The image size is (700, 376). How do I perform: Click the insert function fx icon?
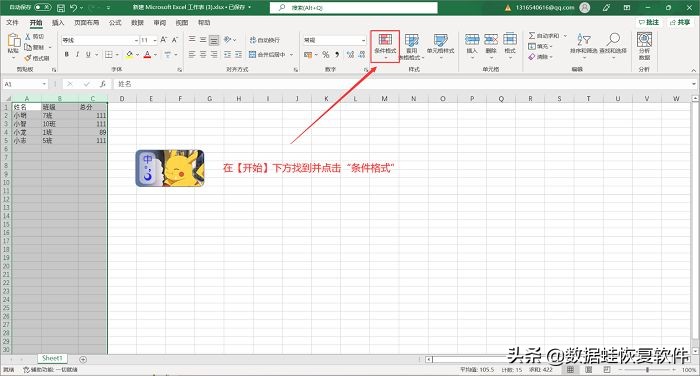[x=103, y=84]
